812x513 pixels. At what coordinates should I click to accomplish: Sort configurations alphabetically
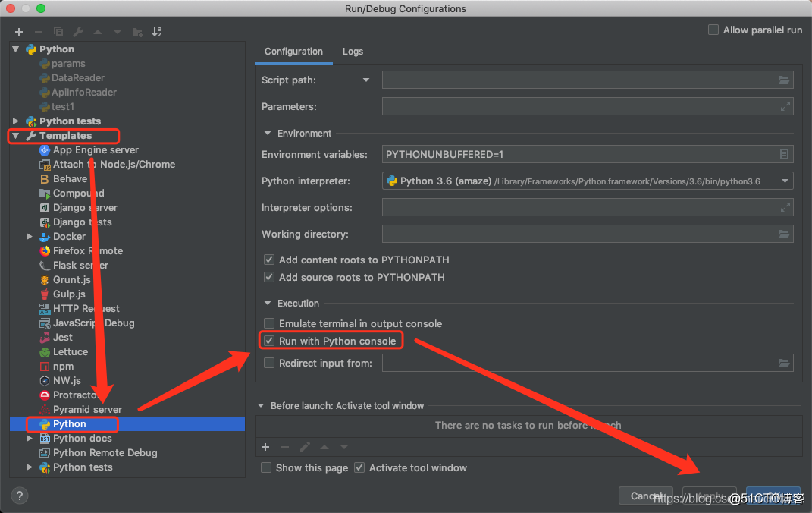157,32
